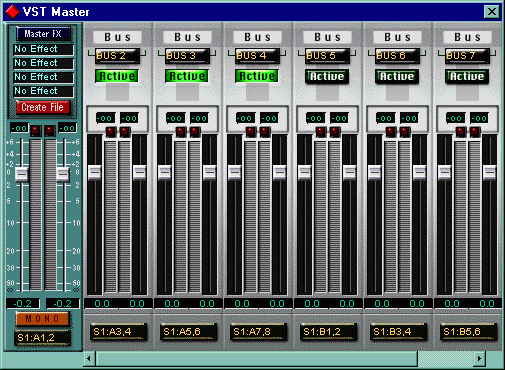Deactivate BUS 4 with its Active button
Image resolution: width=505 pixels, height=370 pixels.
pyautogui.click(x=257, y=76)
